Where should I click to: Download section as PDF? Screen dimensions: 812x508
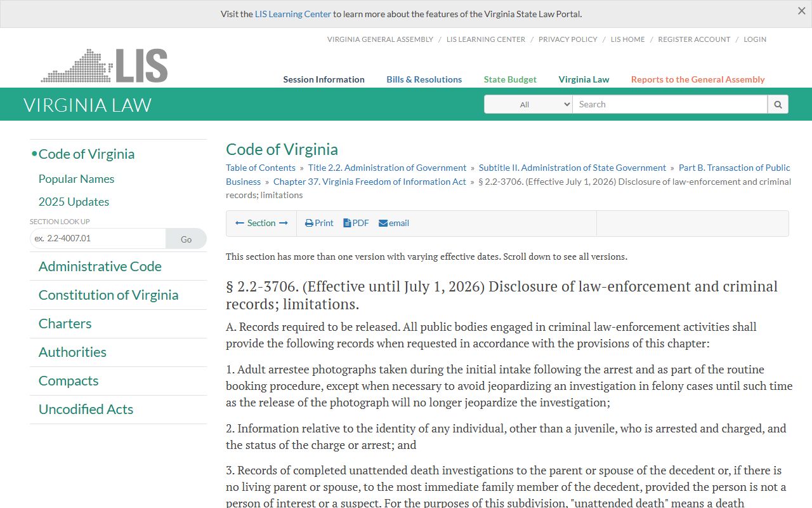tap(356, 223)
